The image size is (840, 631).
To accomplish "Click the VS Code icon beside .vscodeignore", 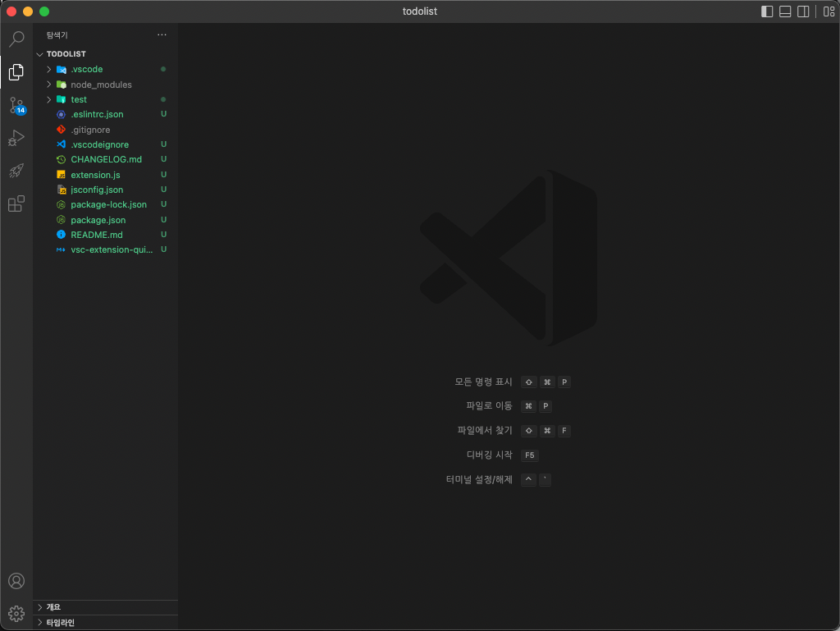I will pyautogui.click(x=61, y=144).
